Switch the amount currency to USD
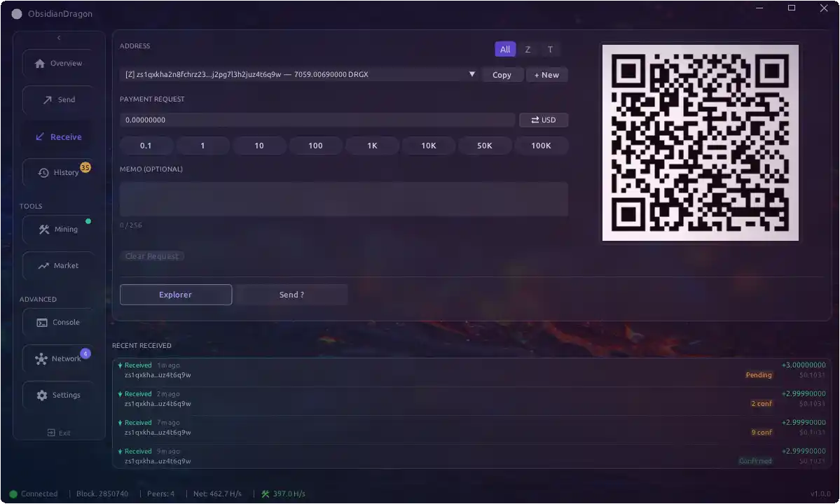This screenshot has height=504, width=840. pos(543,120)
